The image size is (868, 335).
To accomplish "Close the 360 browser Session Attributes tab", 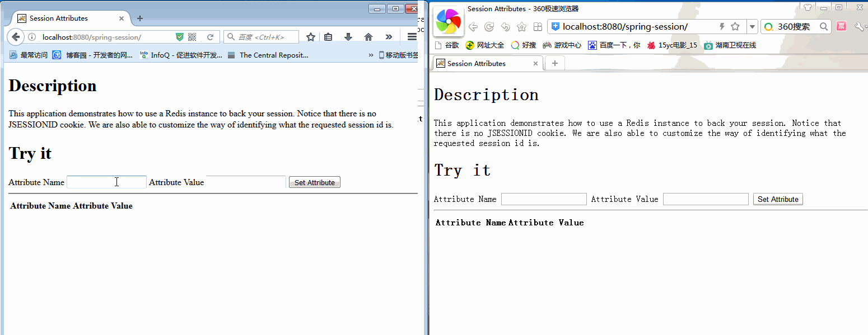I will pyautogui.click(x=535, y=64).
